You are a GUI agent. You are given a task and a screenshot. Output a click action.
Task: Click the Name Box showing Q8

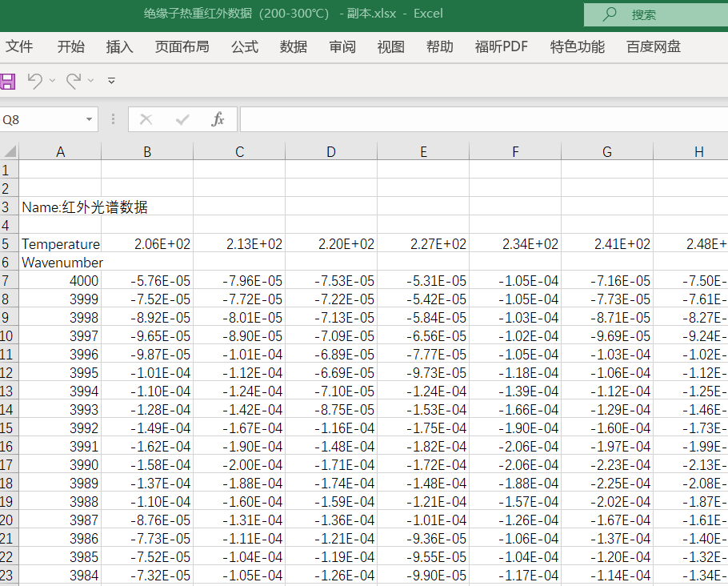(x=42, y=120)
